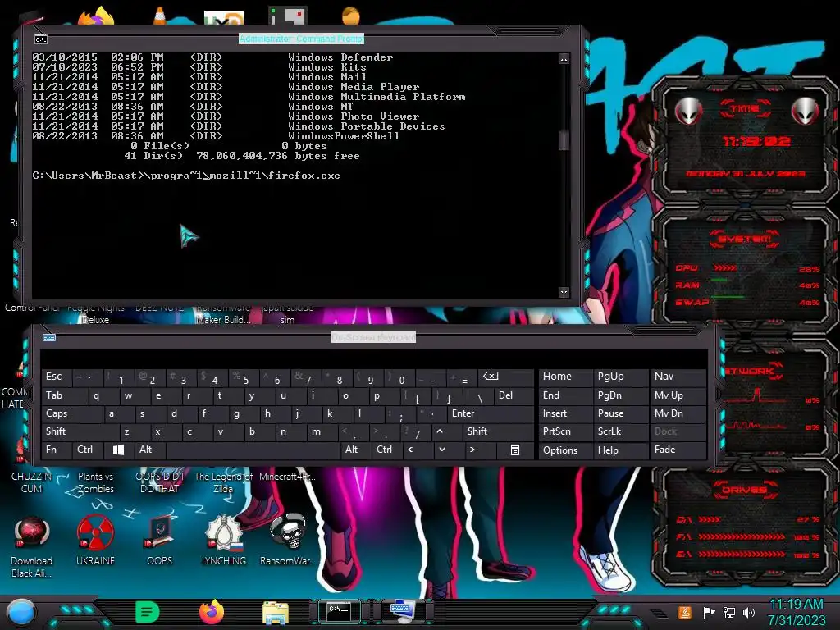Toggle the left Alt key

[x=150, y=450]
